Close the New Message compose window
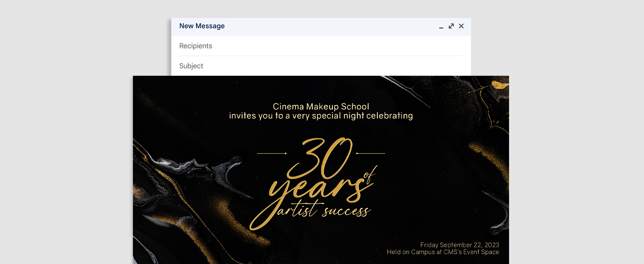This screenshot has width=644, height=264. pyautogui.click(x=461, y=26)
